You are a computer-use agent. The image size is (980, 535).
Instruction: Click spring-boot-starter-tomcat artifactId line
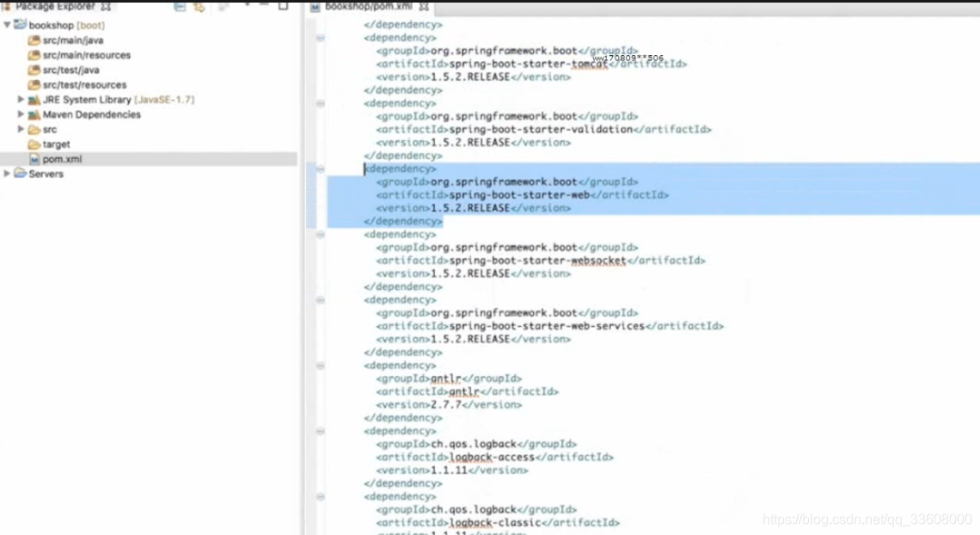531,64
